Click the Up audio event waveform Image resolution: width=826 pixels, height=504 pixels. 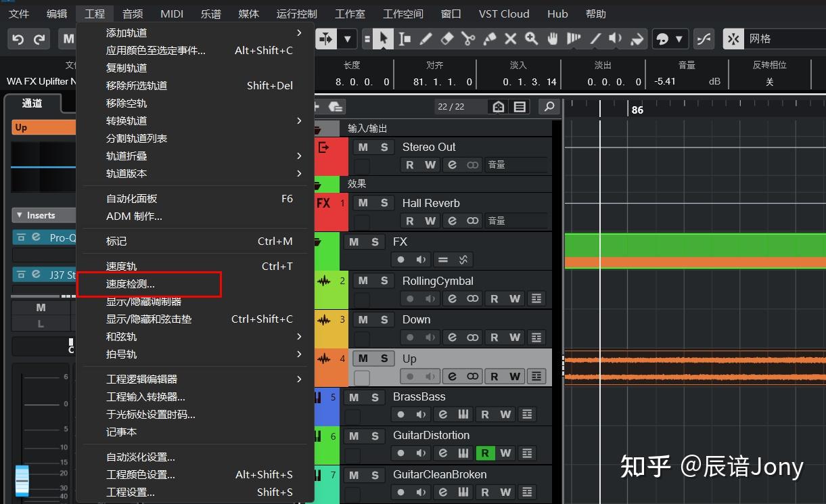click(x=695, y=368)
